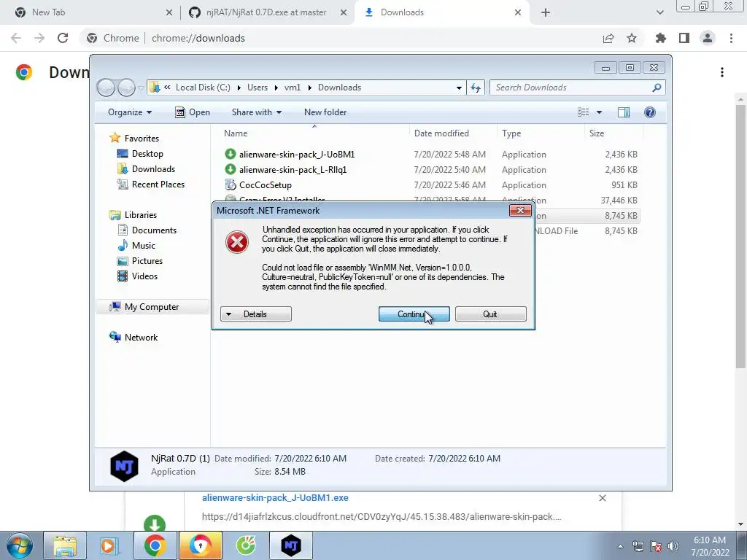Click Local Disk (C:) in address bar
Image resolution: width=747 pixels, height=560 pixels.
click(x=203, y=87)
